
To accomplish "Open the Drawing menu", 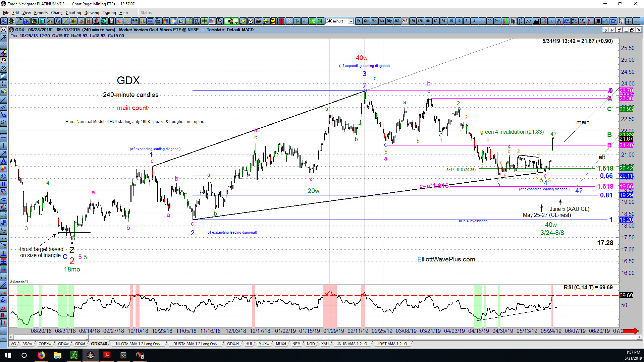I will (x=92, y=13).
